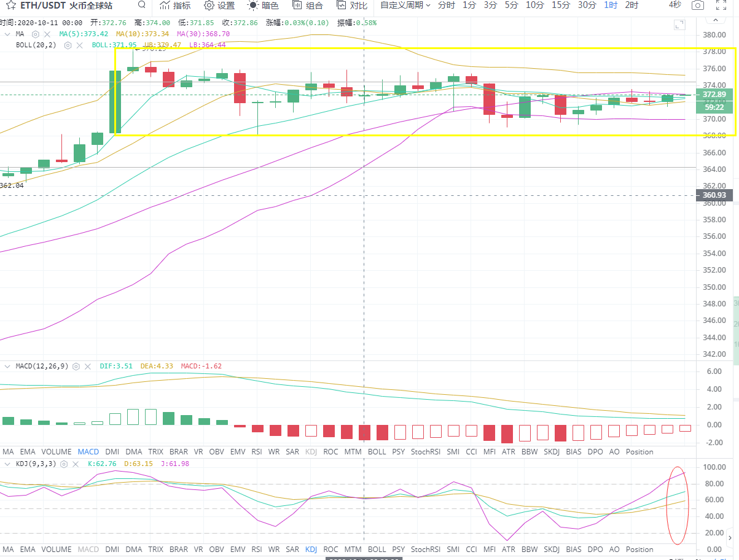Switch the interval to 分时
Screen dimensions: 739x560
[x=447, y=6]
